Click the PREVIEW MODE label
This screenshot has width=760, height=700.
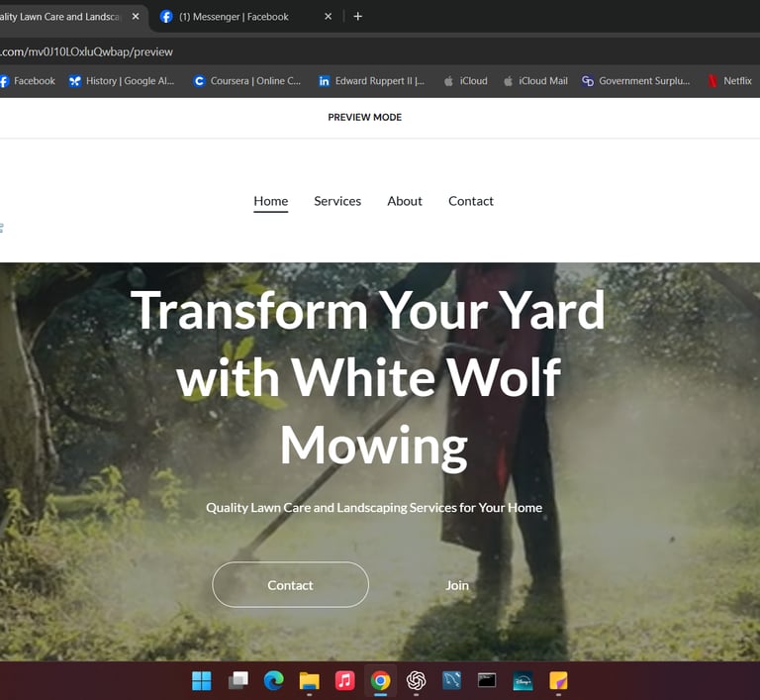[x=365, y=118]
